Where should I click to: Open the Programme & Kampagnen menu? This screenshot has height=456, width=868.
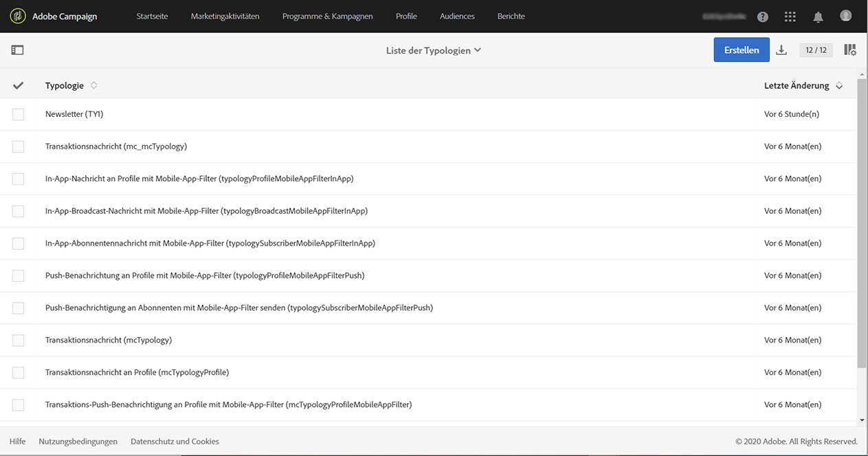pyautogui.click(x=328, y=16)
